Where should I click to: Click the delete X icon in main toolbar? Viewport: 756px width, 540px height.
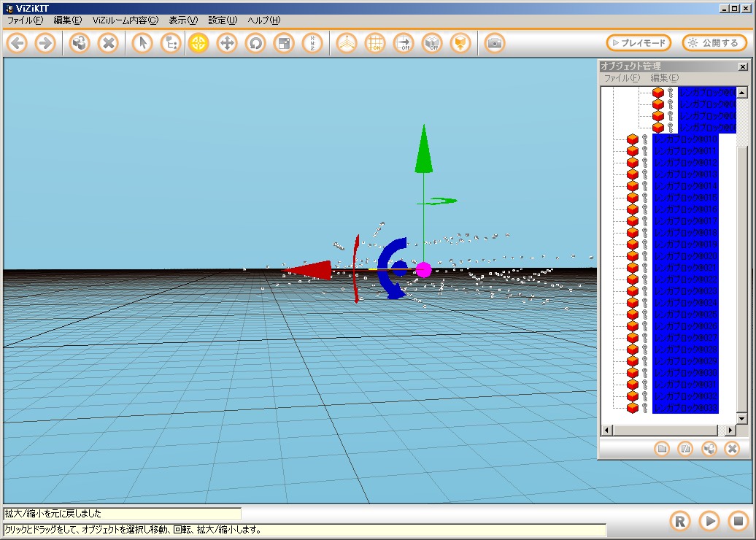[108, 43]
